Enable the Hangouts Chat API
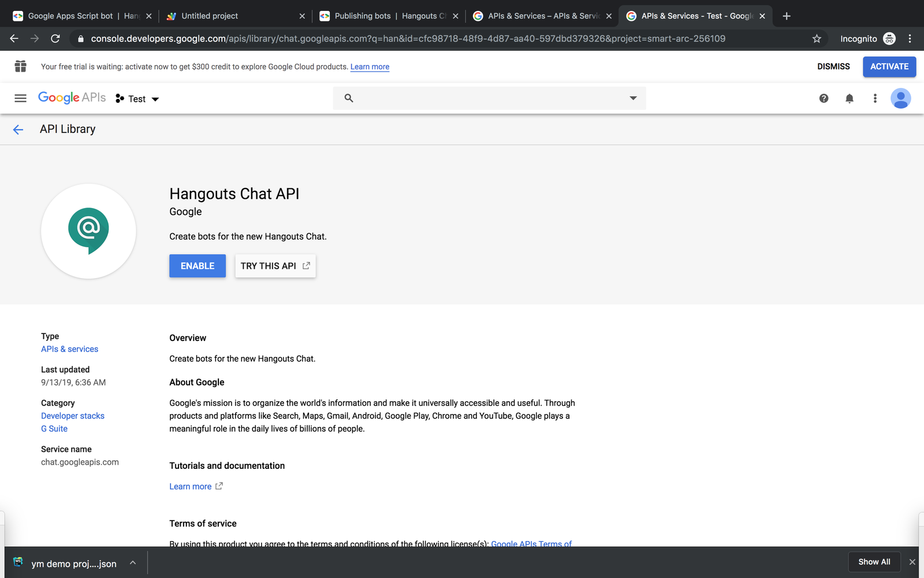The height and width of the screenshot is (578, 924). tap(198, 266)
